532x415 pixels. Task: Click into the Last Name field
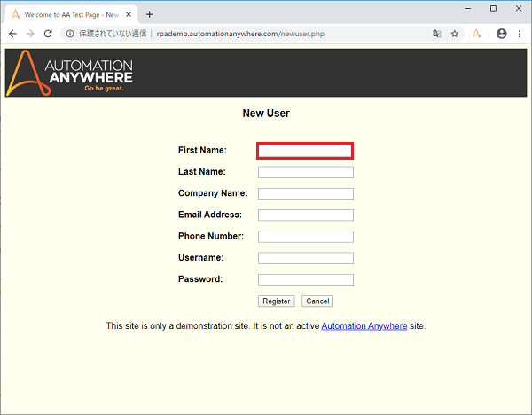306,172
